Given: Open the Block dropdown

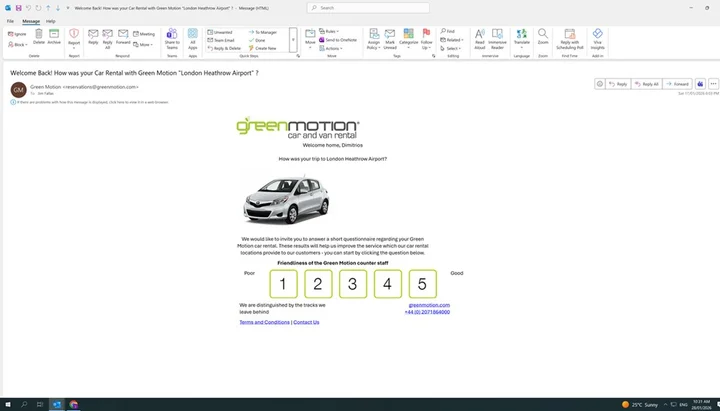Looking at the screenshot, I should [18, 45].
